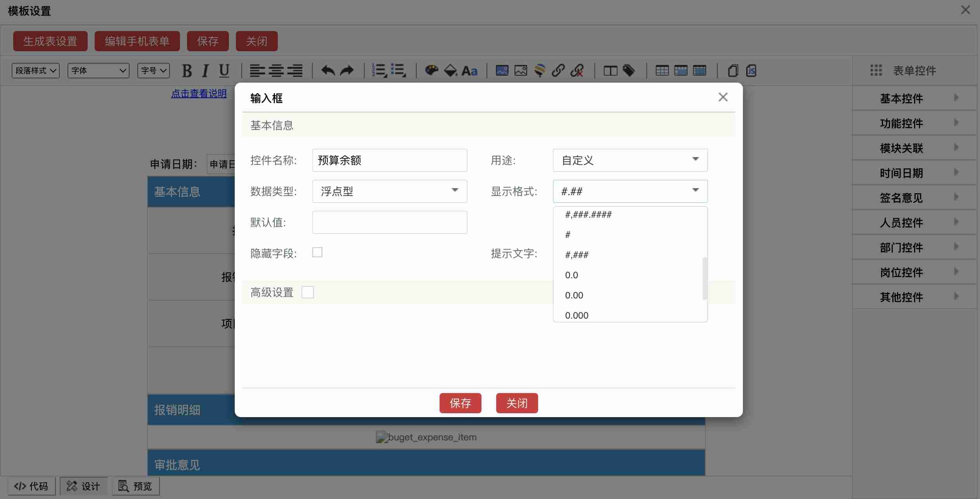Click the undo arrow icon

[x=328, y=71]
